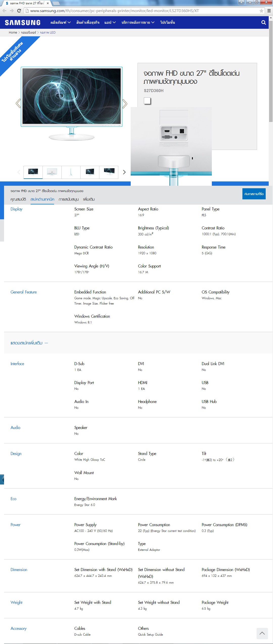Viewport: 273px width, 644px height.
Task: Click the browser forward arrow
Action: [12, 11]
